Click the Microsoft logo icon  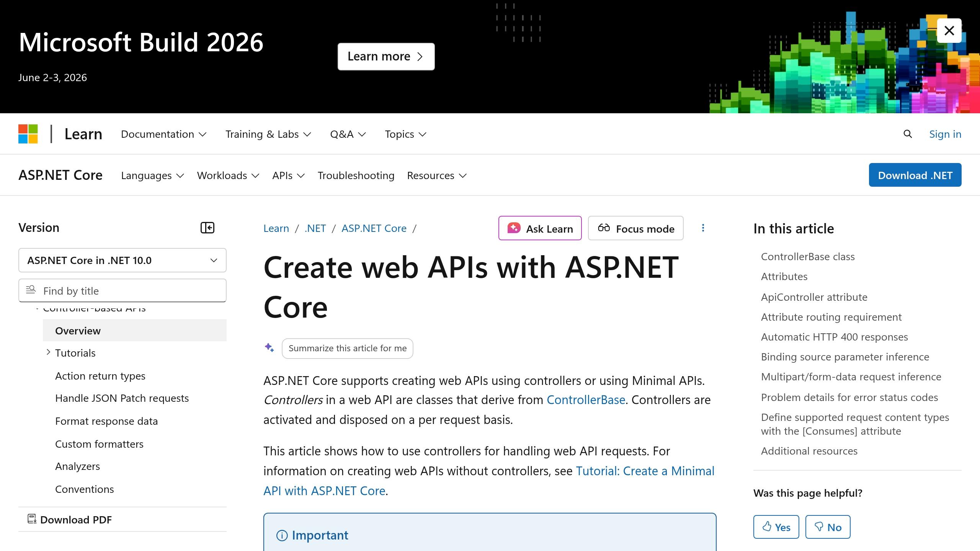pos(28,134)
